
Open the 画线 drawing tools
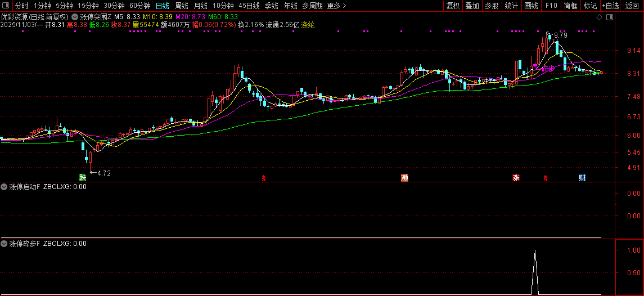531,6
